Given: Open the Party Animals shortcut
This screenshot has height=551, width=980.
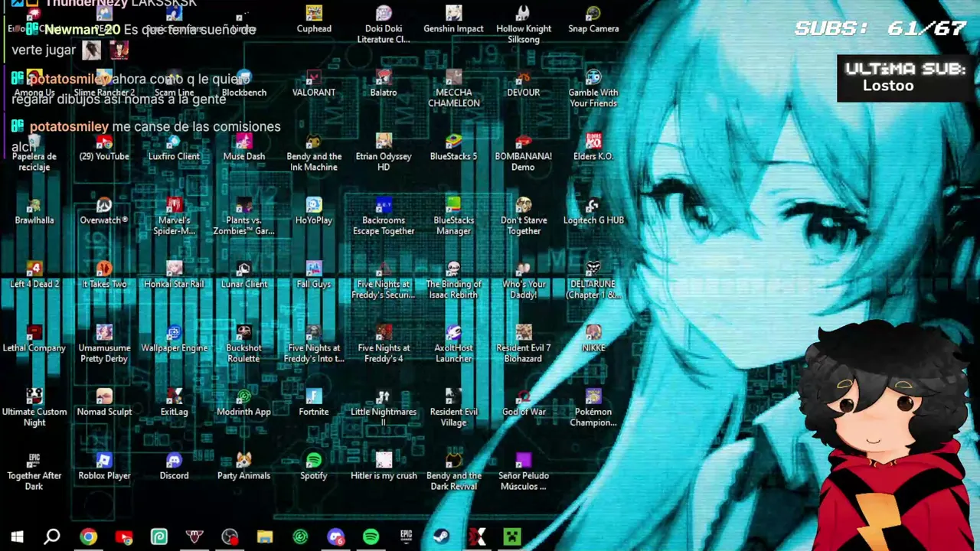Looking at the screenshot, I should coord(244,467).
